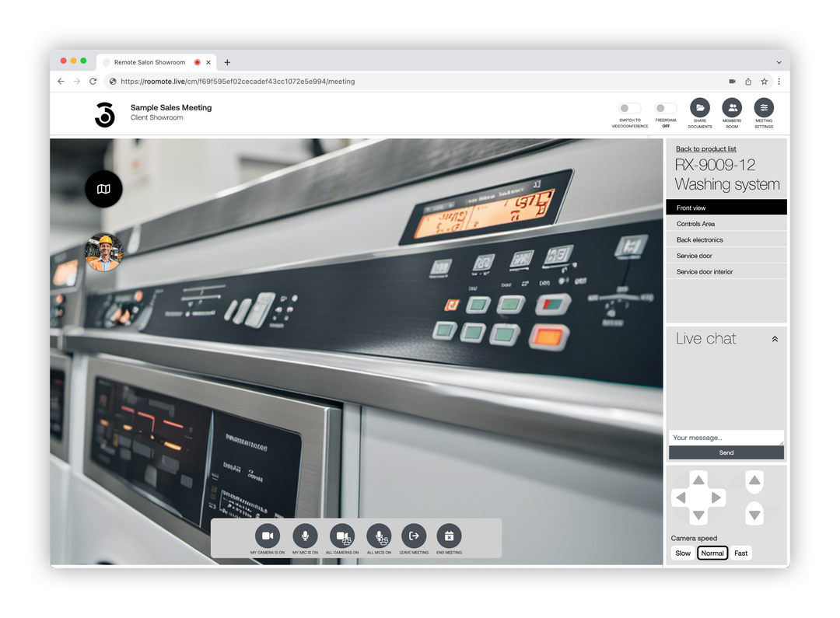Collapse the Live chat panel

(x=775, y=338)
